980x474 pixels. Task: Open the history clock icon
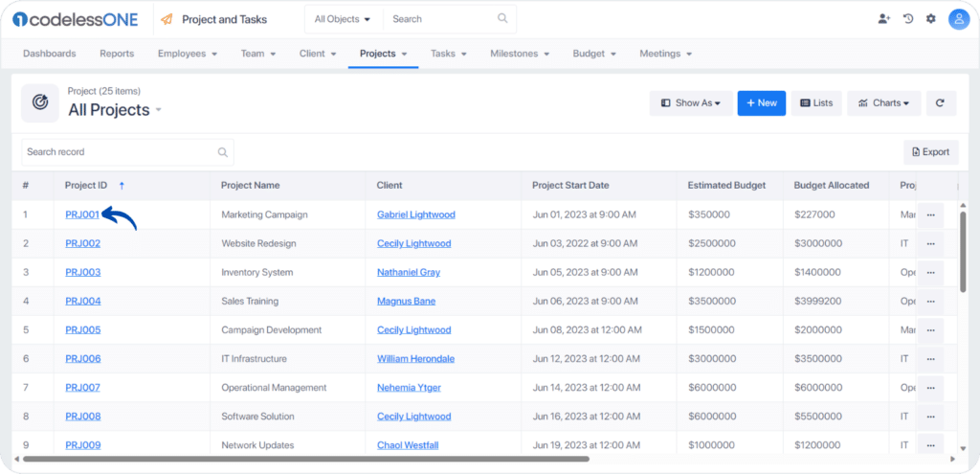908,19
